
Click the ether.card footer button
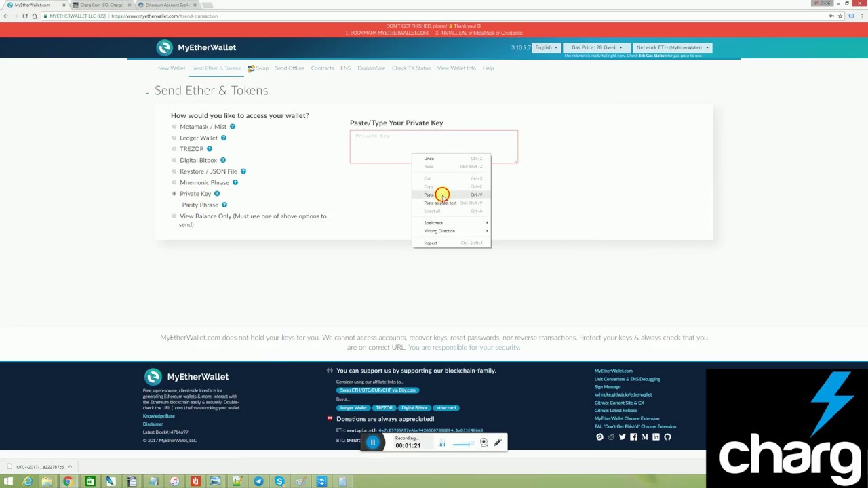coord(446,408)
